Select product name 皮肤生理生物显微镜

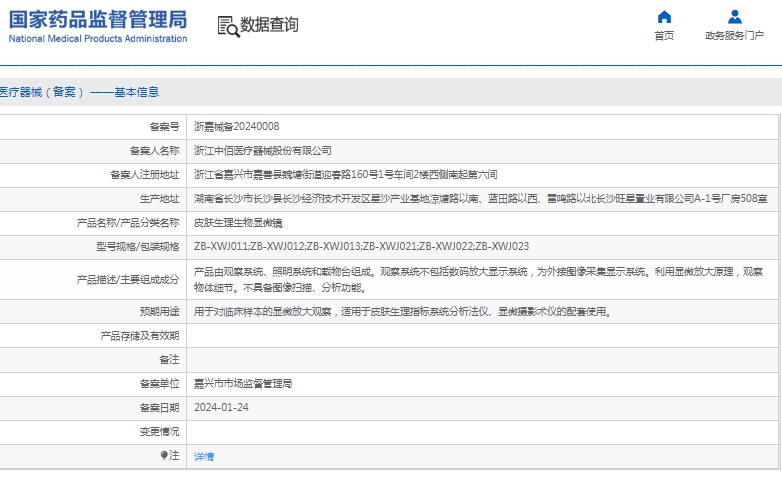coord(238,223)
